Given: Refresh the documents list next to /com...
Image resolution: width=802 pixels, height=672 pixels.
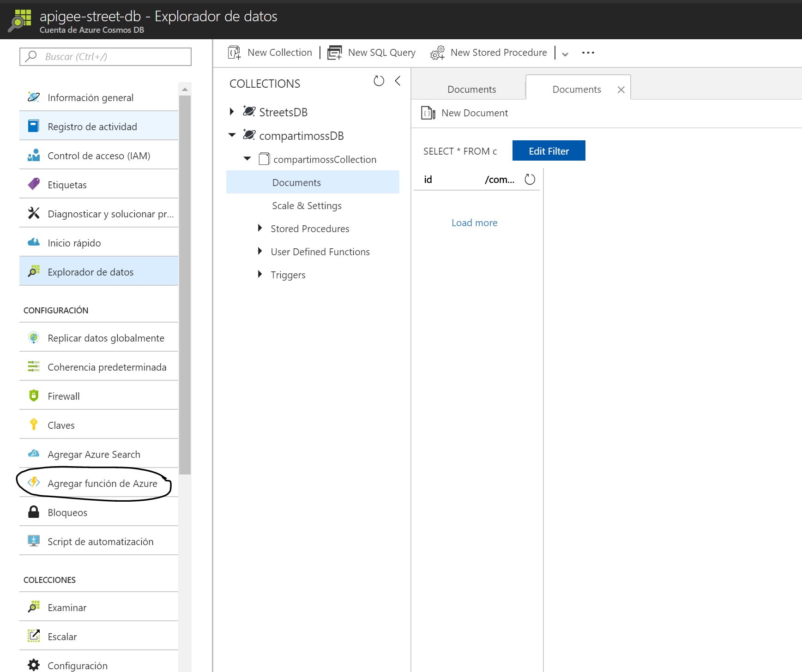Looking at the screenshot, I should click(530, 180).
